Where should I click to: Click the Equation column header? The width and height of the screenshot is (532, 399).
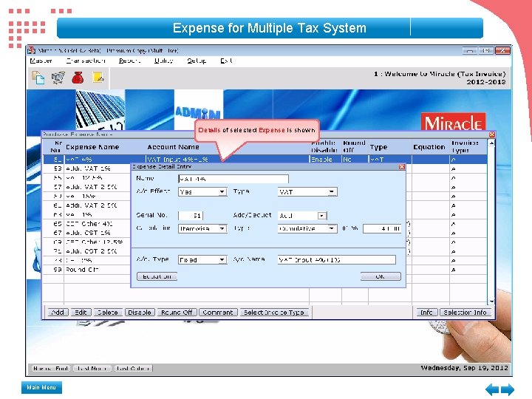click(x=429, y=147)
